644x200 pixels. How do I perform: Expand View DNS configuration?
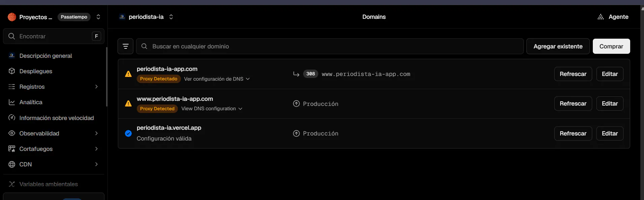[212, 109]
